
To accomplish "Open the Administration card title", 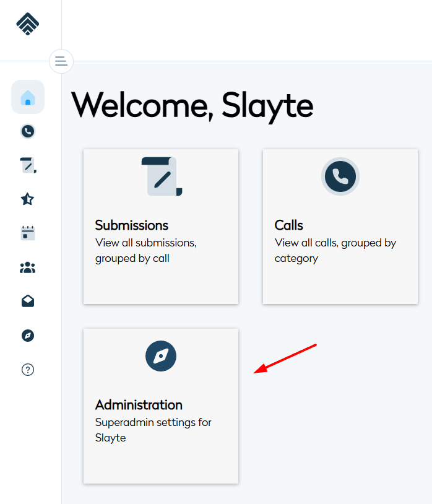I will (139, 405).
